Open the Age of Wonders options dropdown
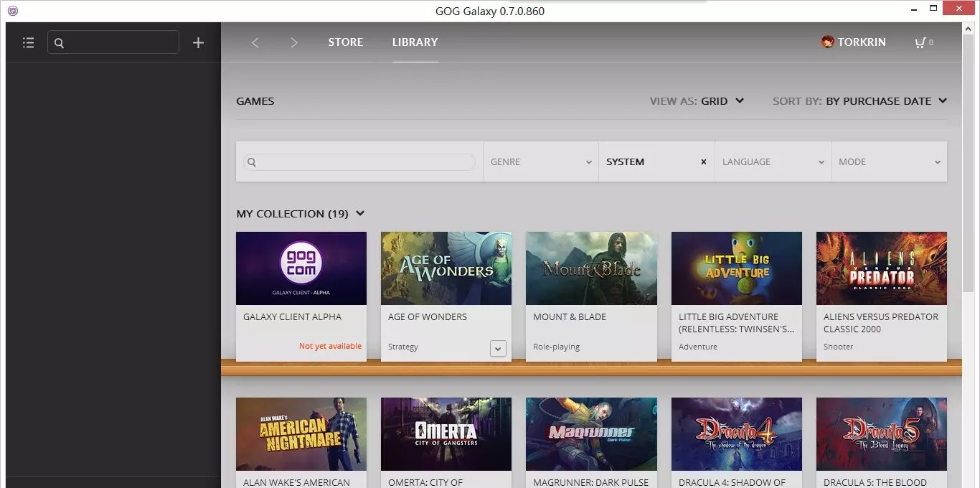Image resolution: width=980 pixels, height=488 pixels. point(498,348)
